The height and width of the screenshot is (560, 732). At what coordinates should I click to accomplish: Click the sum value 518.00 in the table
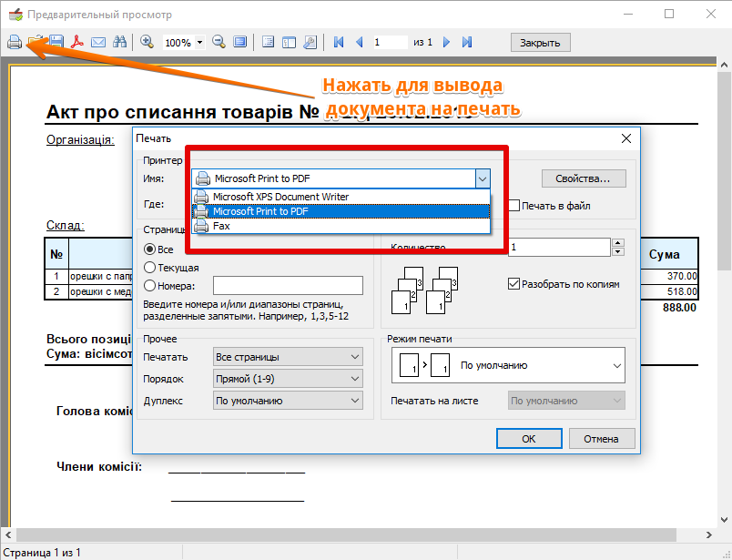[x=682, y=291]
